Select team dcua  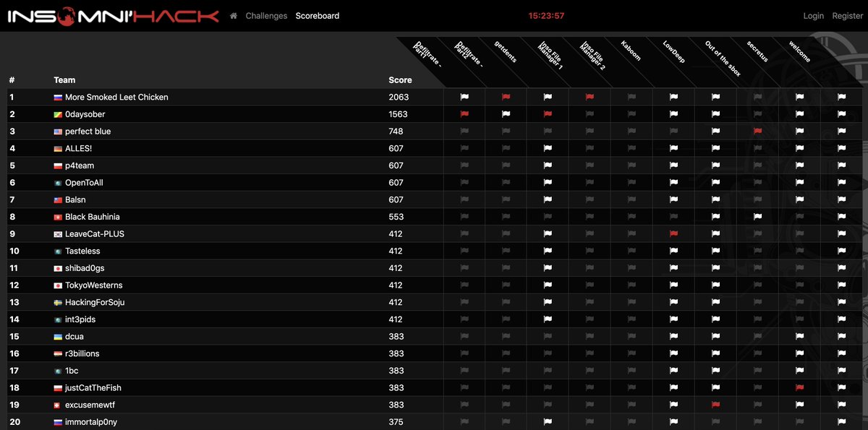pos(74,337)
